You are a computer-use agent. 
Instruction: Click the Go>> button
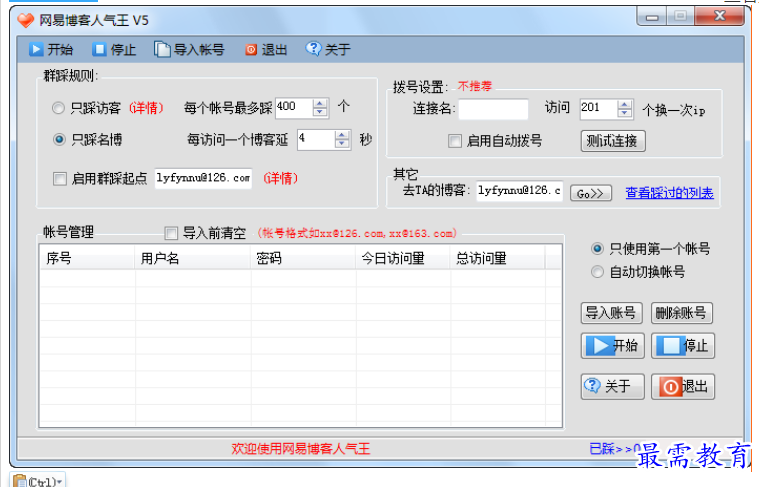click(591, 194)
